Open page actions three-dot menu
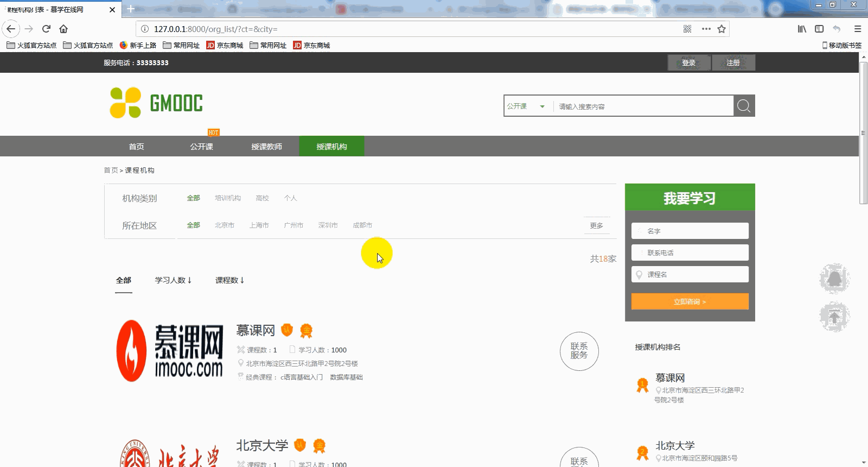This screenshot has height=467, width=868. pyautogui.click(x=706, y=29)
